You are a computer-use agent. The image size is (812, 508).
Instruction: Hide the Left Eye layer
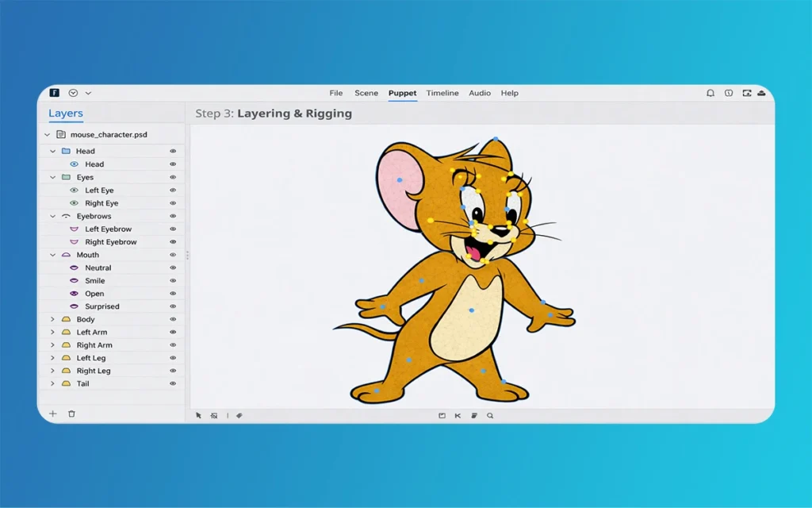[x=173, y=190]
